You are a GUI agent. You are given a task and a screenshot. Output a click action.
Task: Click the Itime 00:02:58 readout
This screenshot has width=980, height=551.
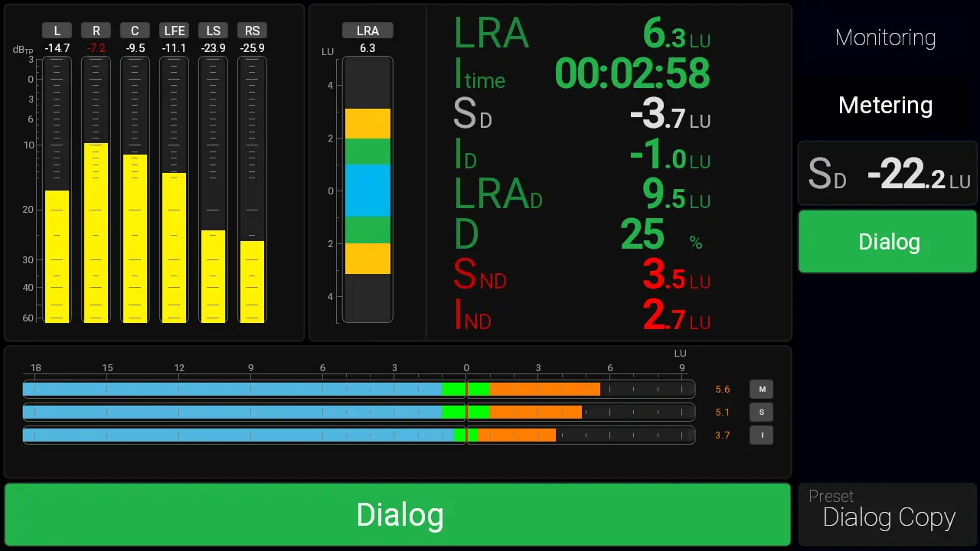(x=582, y=74)
